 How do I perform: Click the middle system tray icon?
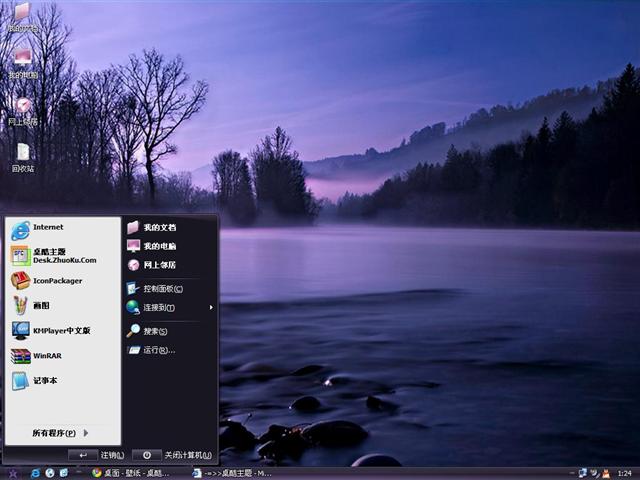click(x=595, y=473)
